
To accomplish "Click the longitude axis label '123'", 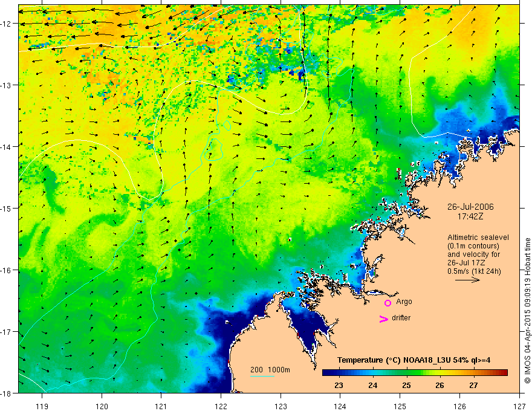I will 281,407.
